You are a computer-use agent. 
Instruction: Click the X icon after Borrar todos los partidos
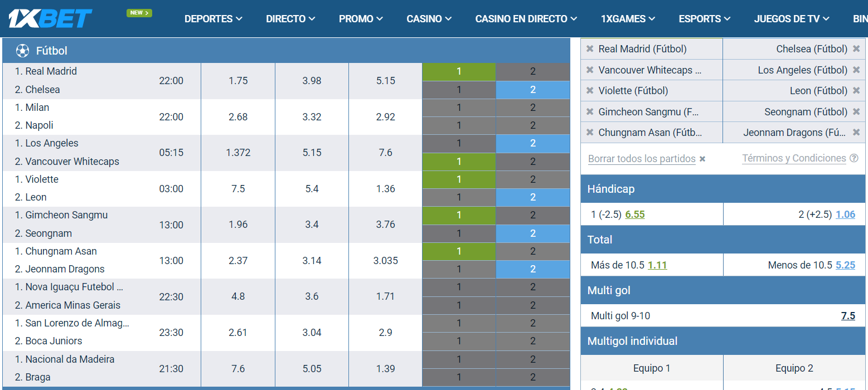point(702,159)
